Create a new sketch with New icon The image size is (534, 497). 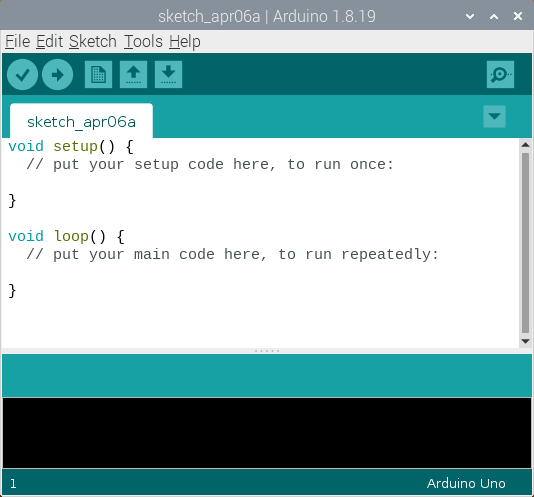click(98, 75)
